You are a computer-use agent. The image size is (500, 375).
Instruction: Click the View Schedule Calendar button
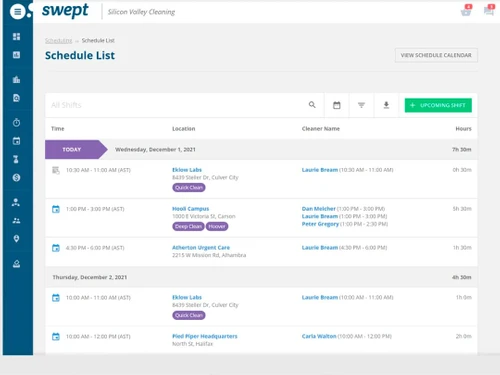tap(436, 55)
